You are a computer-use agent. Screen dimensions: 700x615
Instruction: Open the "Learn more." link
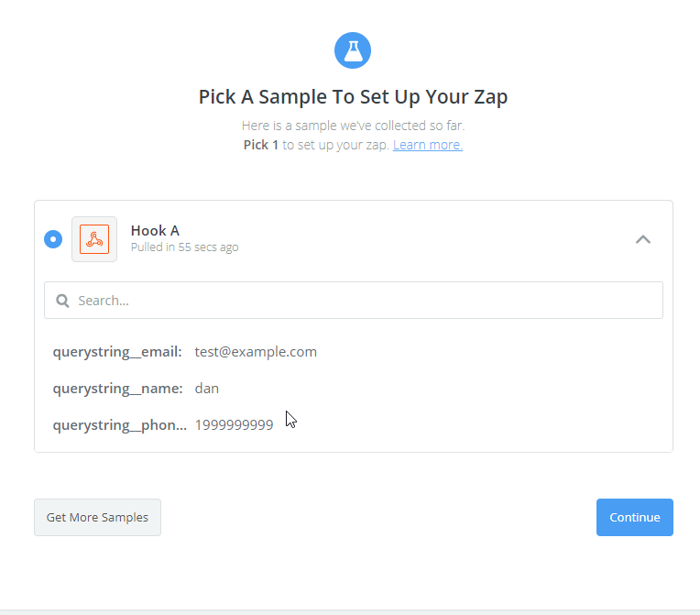pos(428,145)
